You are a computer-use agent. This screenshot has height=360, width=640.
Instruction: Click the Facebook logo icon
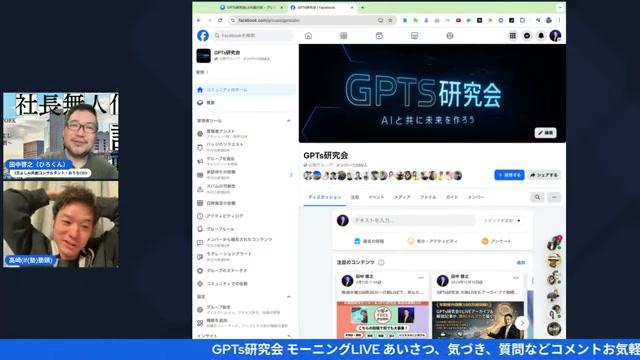(x=203, y=36)
